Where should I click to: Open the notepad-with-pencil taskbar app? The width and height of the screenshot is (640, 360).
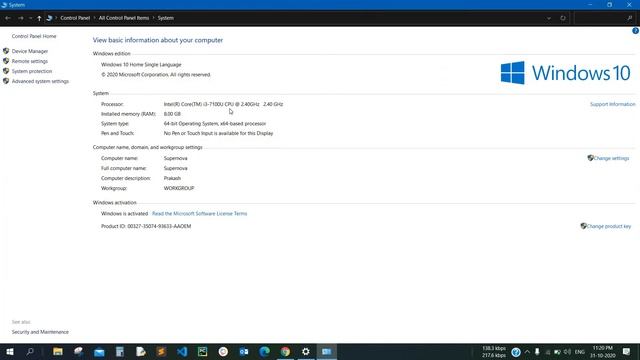click(x=140, y=351)
